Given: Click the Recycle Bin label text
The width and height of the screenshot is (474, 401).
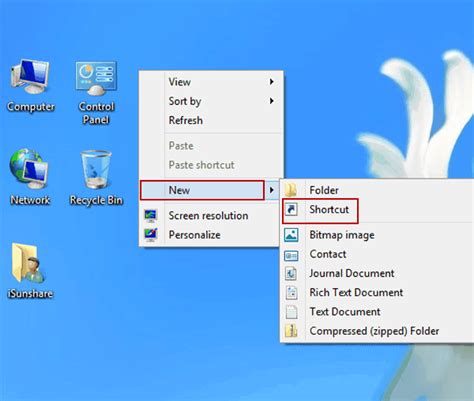Looking at the screenshot, I should [96, 200].
